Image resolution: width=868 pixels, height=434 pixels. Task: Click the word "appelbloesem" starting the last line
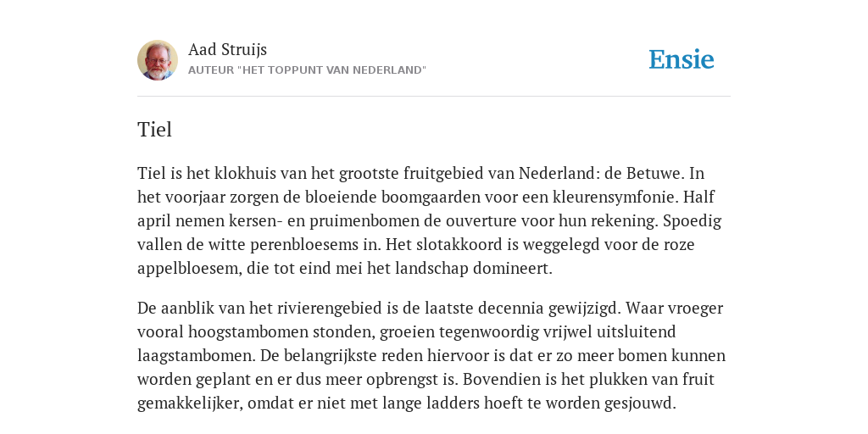pyautogui.click(x=188, y=269)
